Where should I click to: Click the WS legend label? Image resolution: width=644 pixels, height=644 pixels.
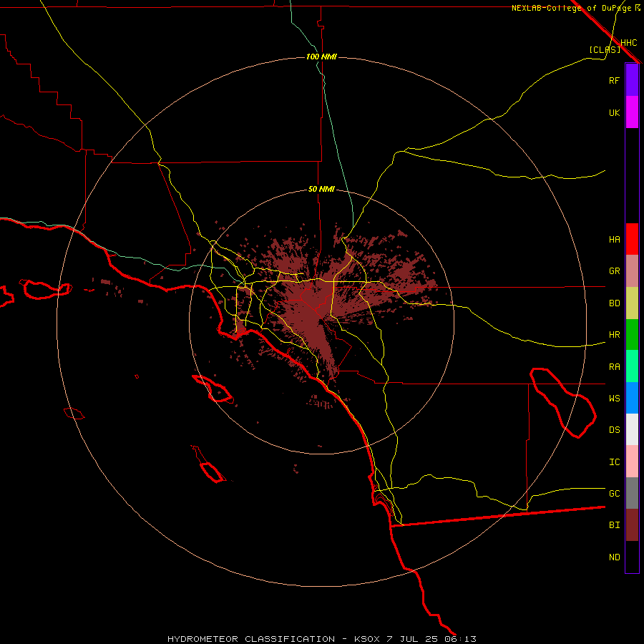point(614,399)
